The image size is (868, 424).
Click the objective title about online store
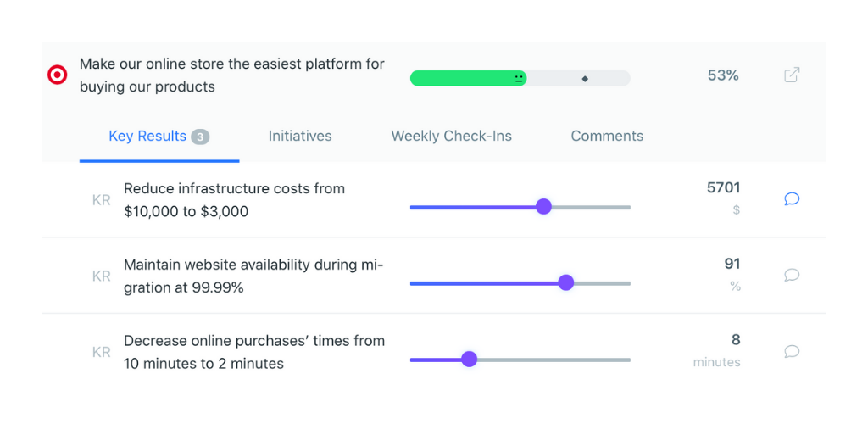(232, 75)
